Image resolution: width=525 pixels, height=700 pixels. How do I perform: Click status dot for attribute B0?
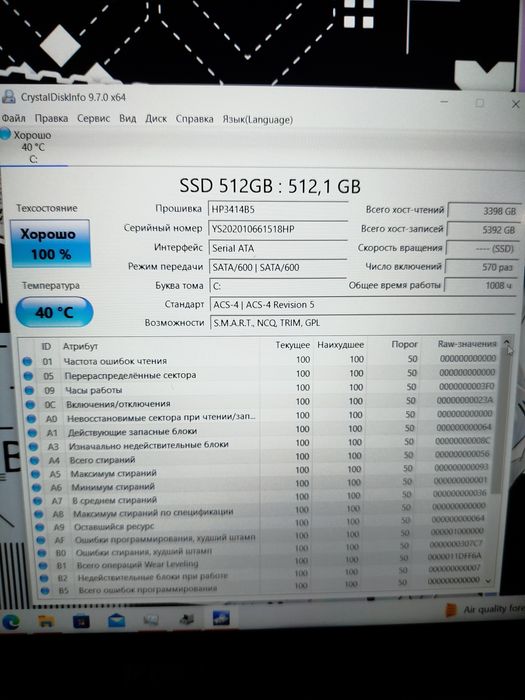[42, 553]
